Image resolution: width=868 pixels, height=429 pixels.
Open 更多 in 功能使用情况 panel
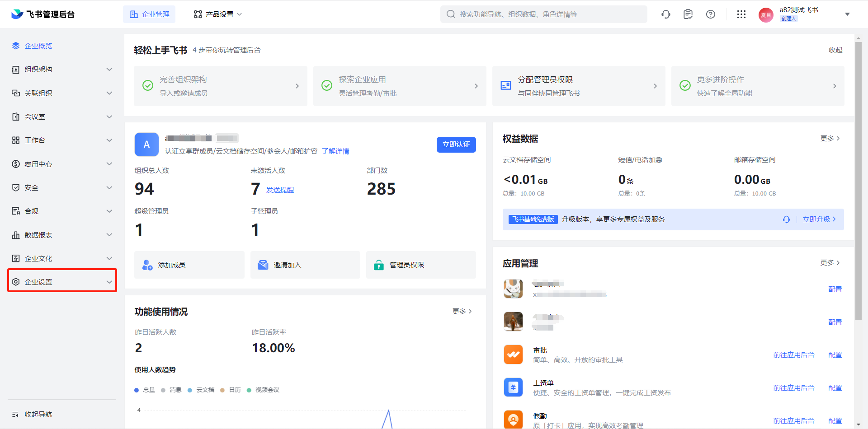[462, 312]
